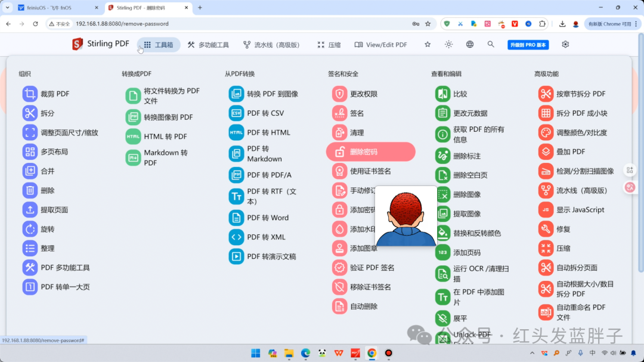Click the Compare (比较) icon
The height and width of the screenshot is (362, 644).
click(442, 94)
